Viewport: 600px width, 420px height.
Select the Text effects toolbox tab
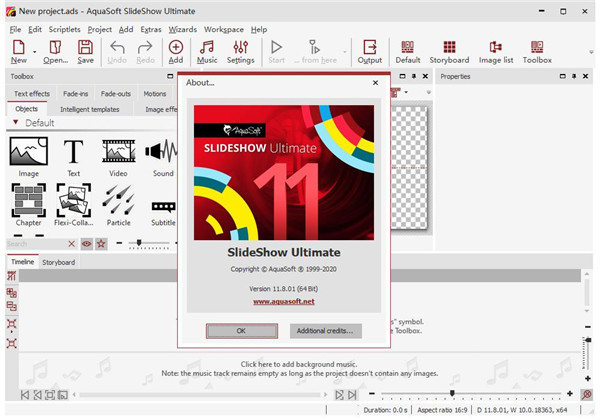[x=32, y=94]
